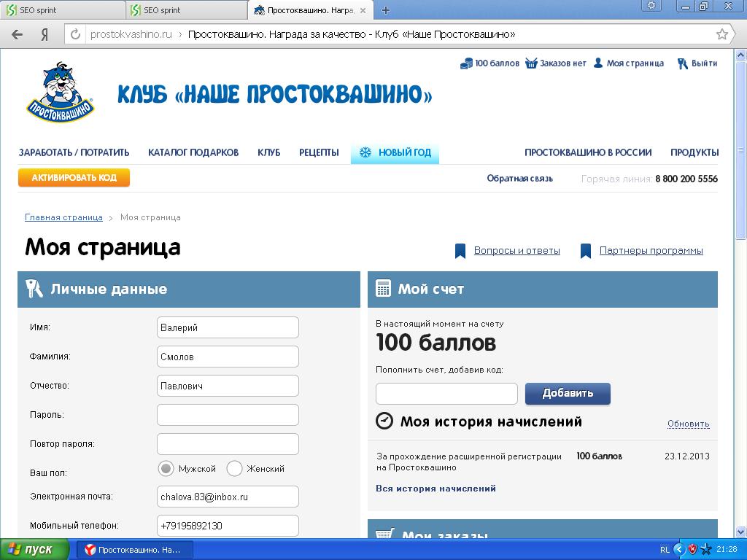Click into the Отчество input field
747x560 pixels.
(x=228, y=386)
